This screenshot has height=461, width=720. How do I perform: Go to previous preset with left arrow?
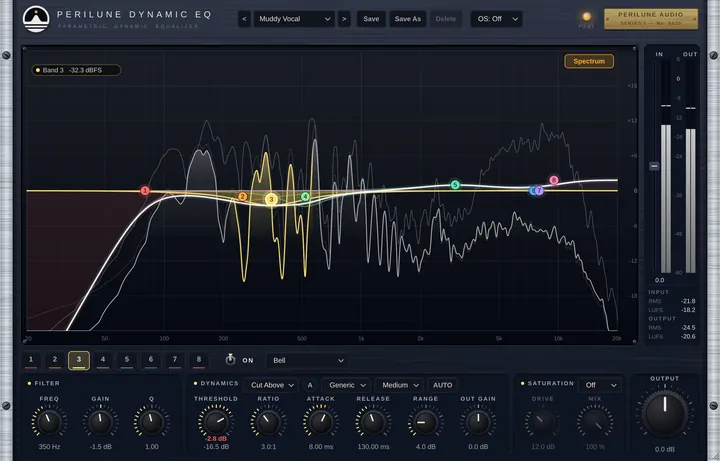point(244,19)
